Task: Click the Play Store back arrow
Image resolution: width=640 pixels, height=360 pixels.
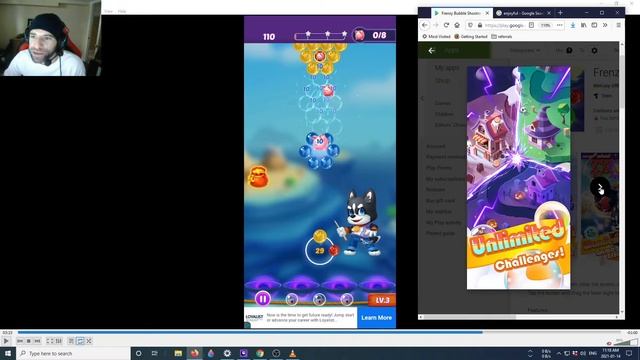Action: tap(431, 51)
